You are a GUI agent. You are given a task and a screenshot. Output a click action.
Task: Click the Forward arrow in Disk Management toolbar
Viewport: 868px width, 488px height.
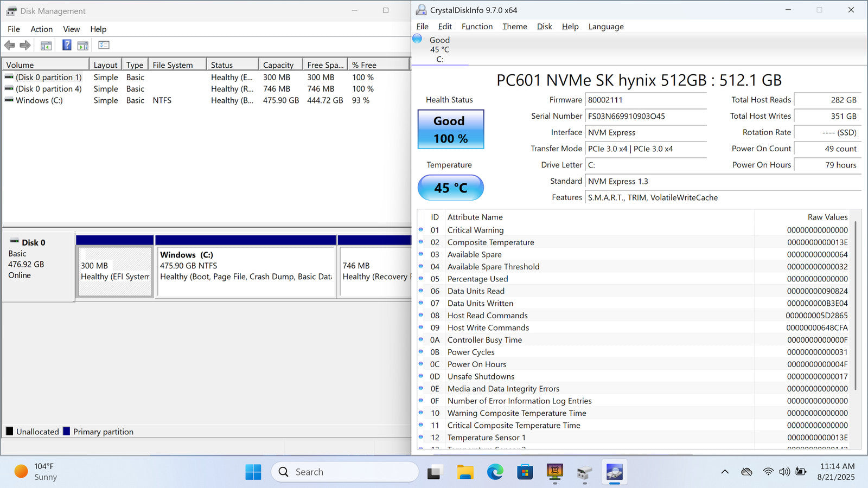click(x=25, y=46)
